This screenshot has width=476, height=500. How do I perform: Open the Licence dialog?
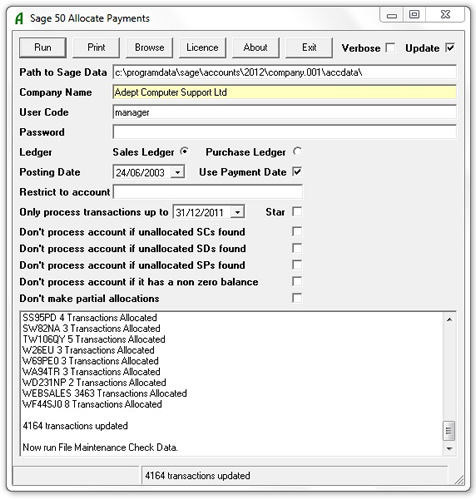pos(202,48)
